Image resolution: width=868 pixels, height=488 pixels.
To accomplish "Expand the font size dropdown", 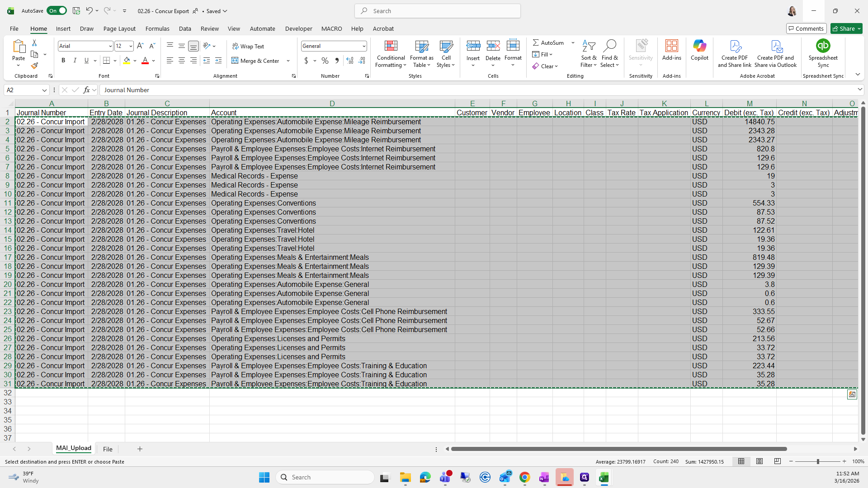I will coord(131,46).
